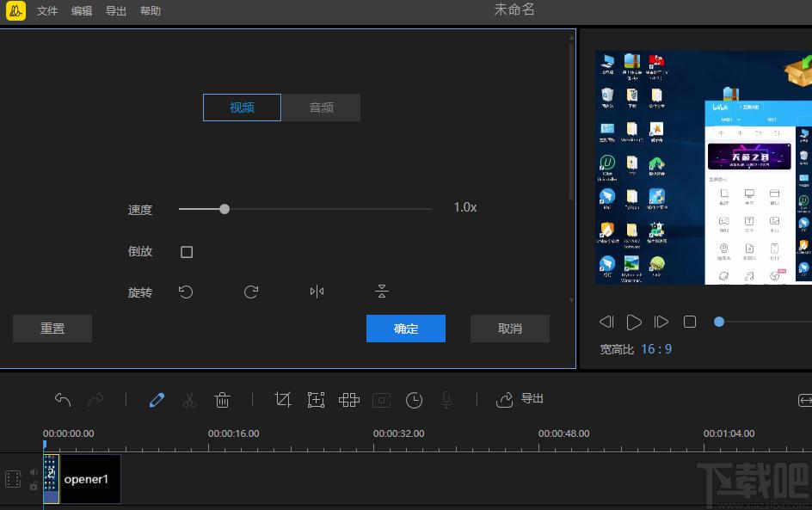812x510 pixels.
Task: Open the 编辑 menu
Action: tap(82, 11)
